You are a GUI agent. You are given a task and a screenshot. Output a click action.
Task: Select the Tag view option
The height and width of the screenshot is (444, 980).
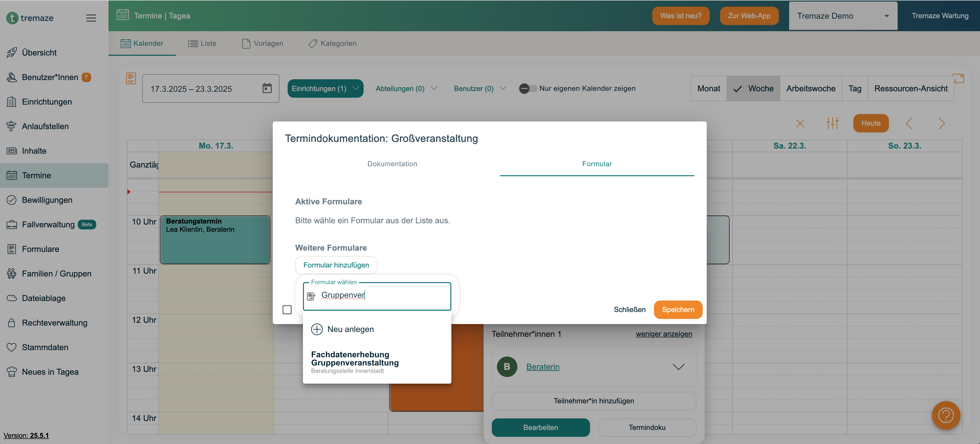(x=855, y=88)
